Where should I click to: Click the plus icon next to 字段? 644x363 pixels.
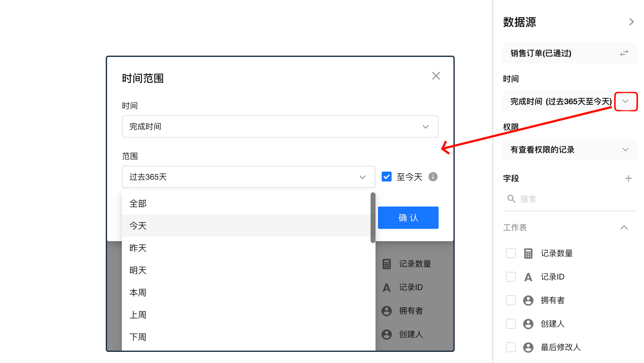[628, 178]
